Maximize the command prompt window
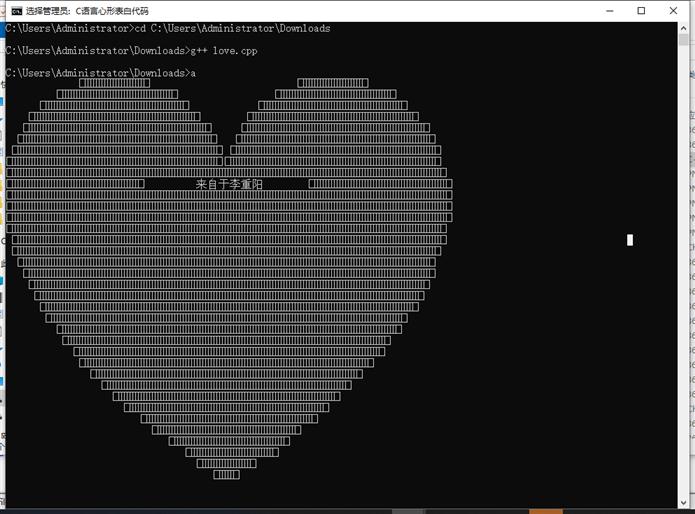This screenshot has height=514, width=695. coord(641,11)
